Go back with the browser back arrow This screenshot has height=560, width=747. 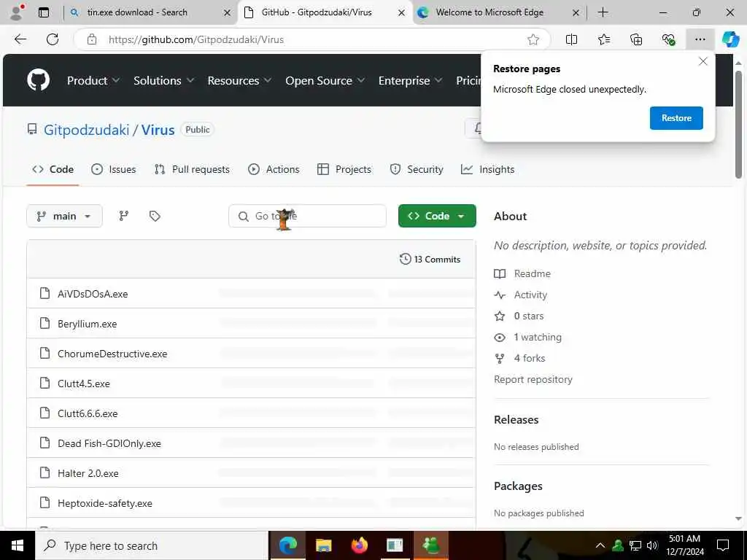20,39
